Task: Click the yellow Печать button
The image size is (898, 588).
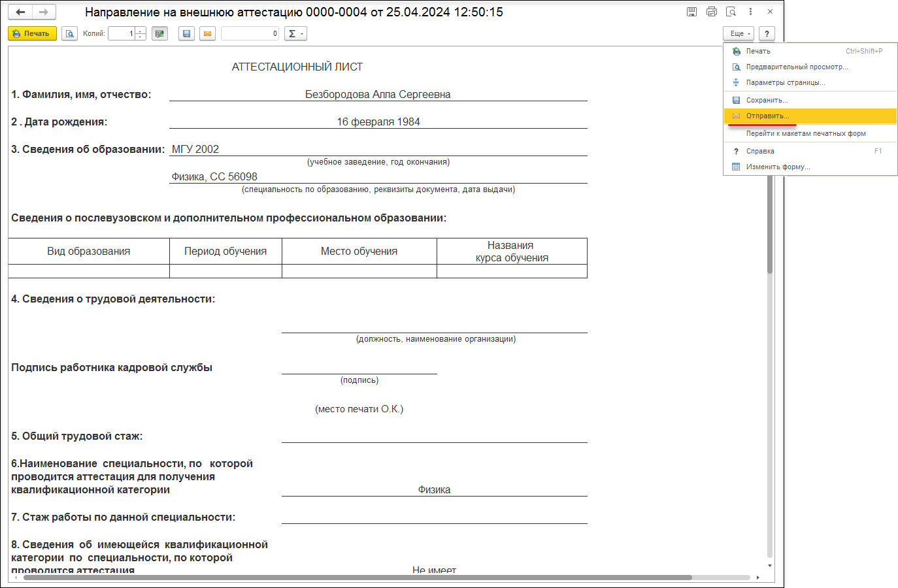Action: [32, 33]
